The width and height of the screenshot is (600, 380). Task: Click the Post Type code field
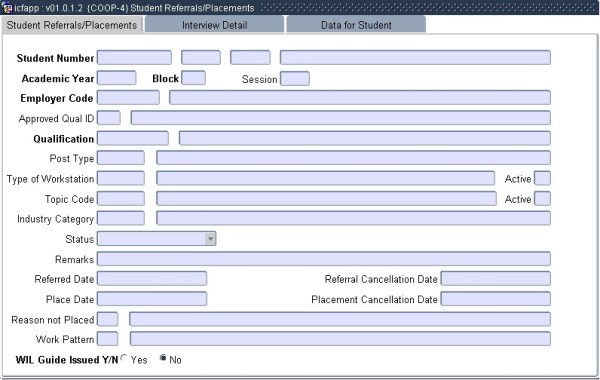pyautogui.click(x=121, y=158)
